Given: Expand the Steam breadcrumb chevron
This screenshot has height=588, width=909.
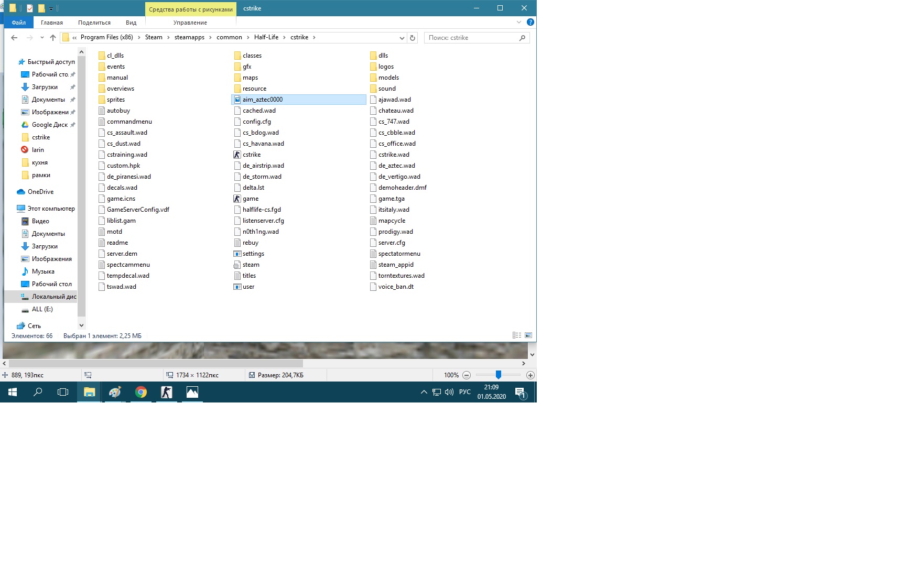Looking at the screenshot, I should click(x=168, y=38).
